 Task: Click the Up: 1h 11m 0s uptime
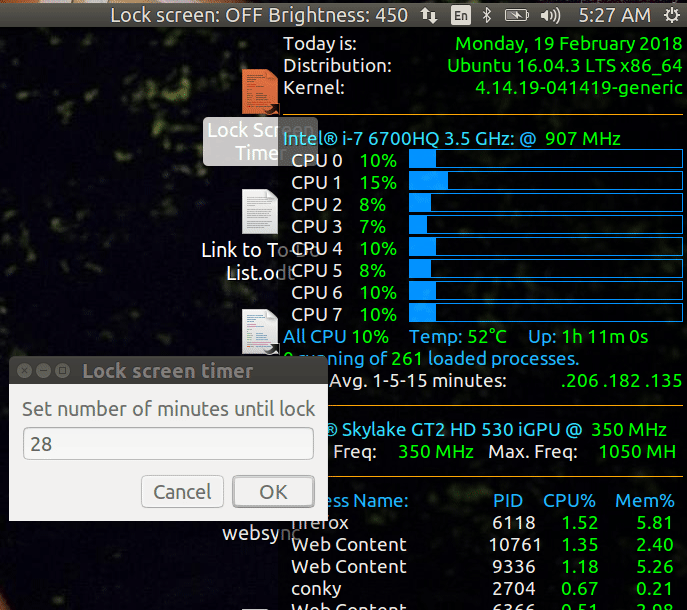(588, 337)
